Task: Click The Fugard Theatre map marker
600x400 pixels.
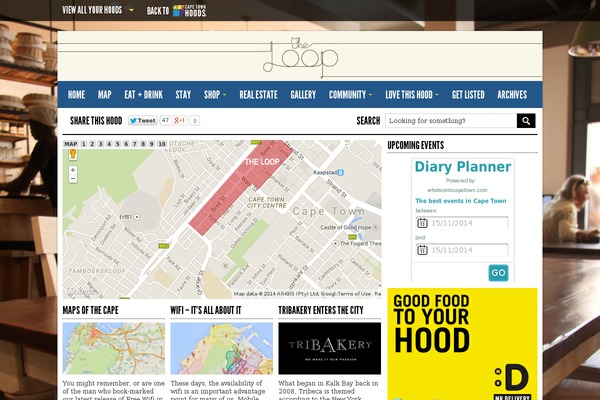Action: [336, 243]
